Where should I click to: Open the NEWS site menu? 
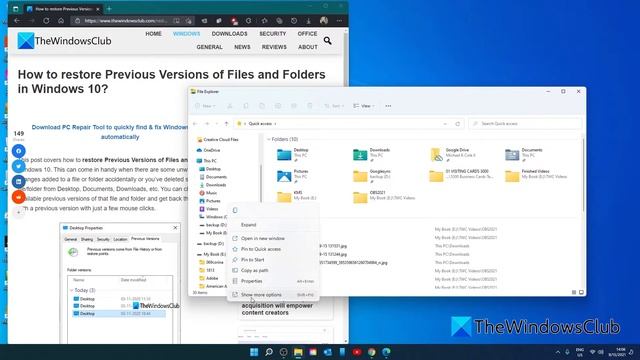tap(242, 47)
